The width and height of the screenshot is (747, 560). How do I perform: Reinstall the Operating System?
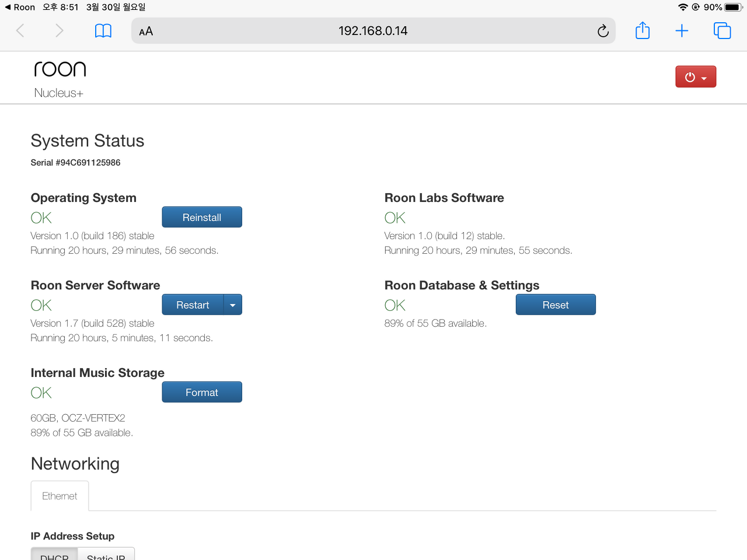(202, 217)
